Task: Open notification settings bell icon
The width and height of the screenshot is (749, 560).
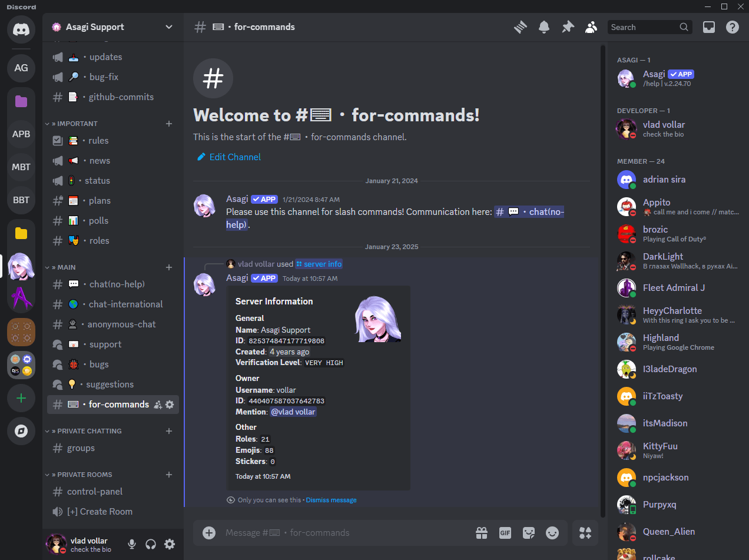Action: [x=544, y=27]
